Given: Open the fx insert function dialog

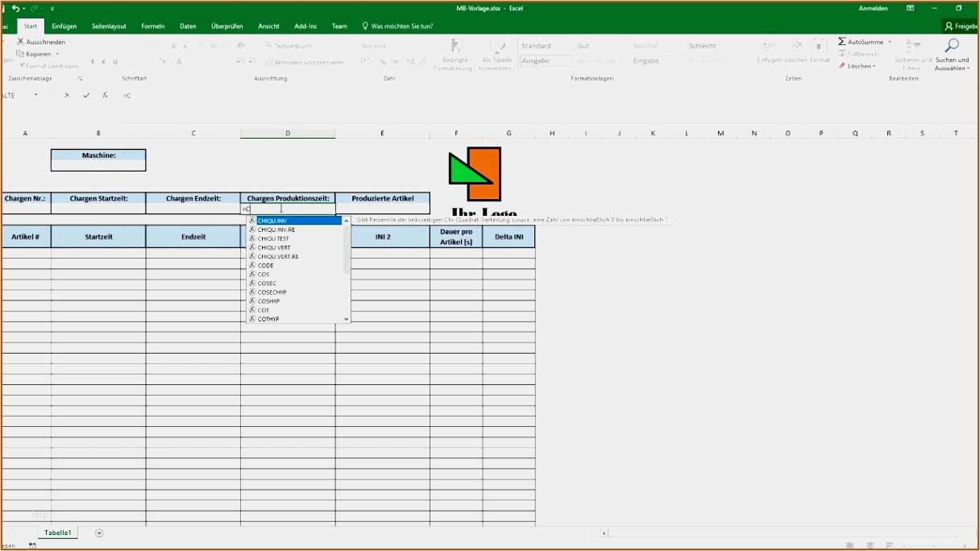Looking at the screenshot, I should pyautogui.click(x=105, y=95).
